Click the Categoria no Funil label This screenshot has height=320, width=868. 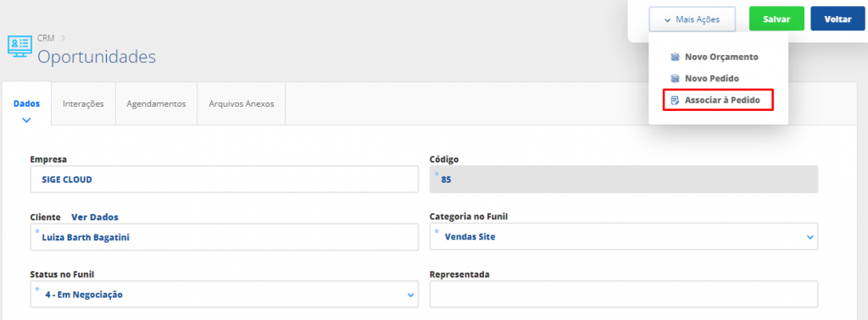tap(469, 216)
